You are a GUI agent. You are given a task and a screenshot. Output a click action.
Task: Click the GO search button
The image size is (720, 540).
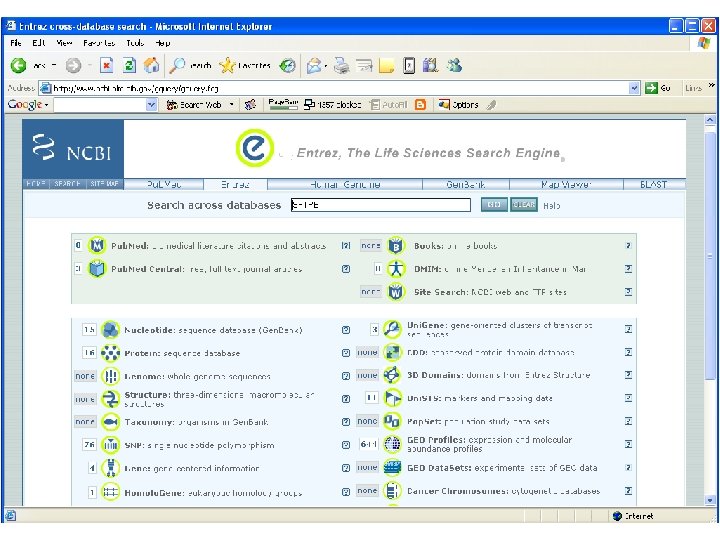[x=494, y=204]
